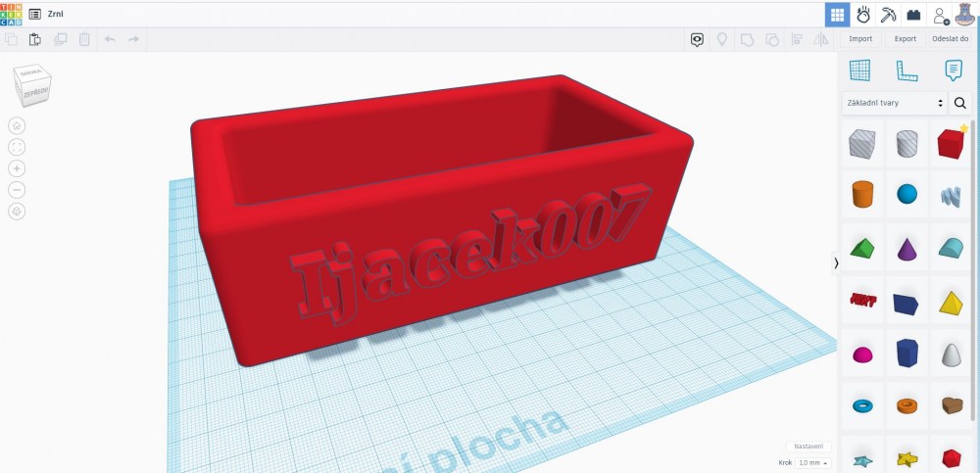Image resolution: width=980 pixels, height=473 pixels.
Task: Open the design list icon beside Zrni
Action: tap(35, 15)
